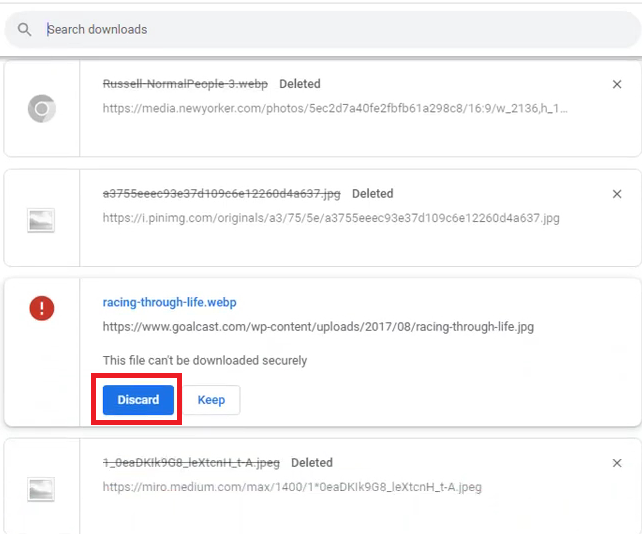Remove the a3755eeec93e...jpg entry from list
The height and width of the screenshot is (534, 642).
click(617, 194)
